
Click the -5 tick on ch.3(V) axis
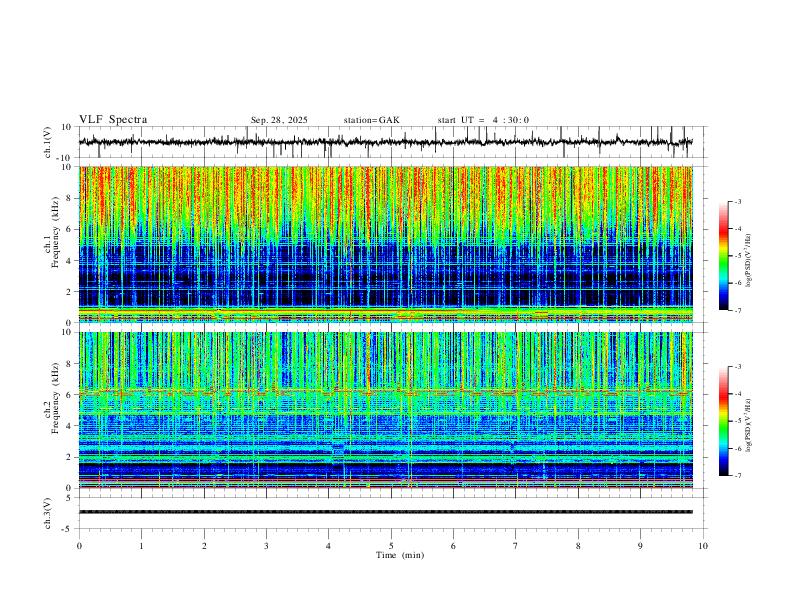(x=68, y=529)
